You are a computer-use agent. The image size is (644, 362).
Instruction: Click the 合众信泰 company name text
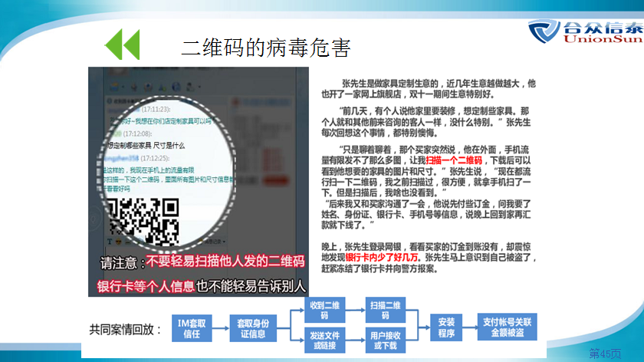pyautogui.click(x=603, y=28)
